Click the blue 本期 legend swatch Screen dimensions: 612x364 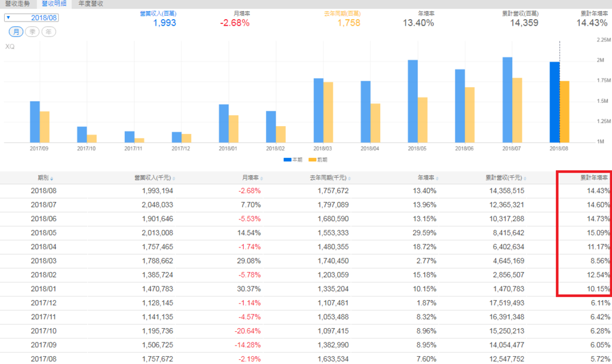click(x=287, y=160)
